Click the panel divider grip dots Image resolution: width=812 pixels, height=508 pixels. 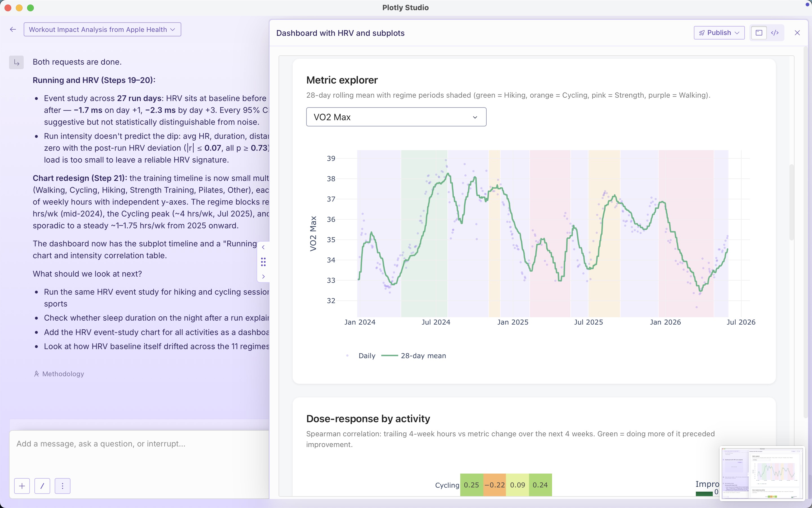[x=263, y=262]
